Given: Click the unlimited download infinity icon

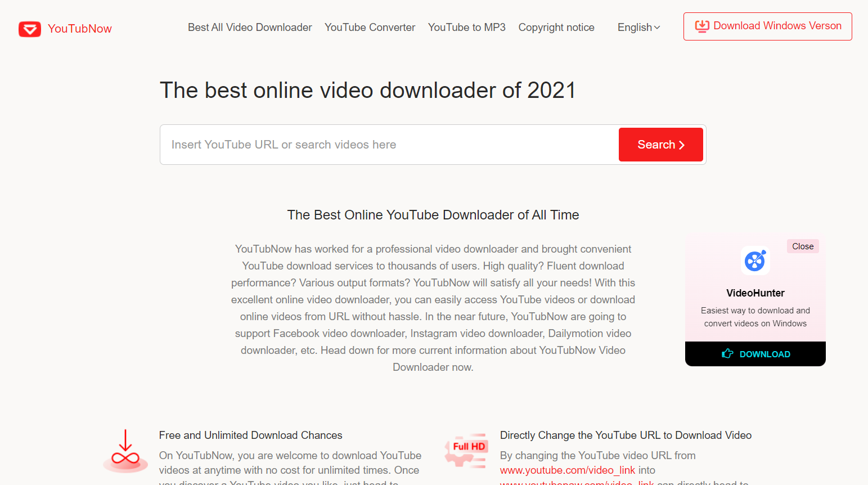Looking at the screenshot, I should 125,451.
